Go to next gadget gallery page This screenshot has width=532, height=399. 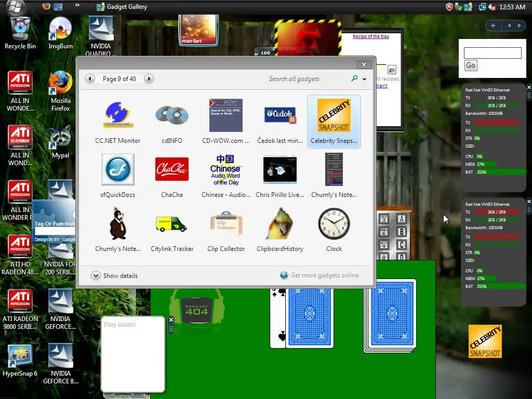[149, 79]
